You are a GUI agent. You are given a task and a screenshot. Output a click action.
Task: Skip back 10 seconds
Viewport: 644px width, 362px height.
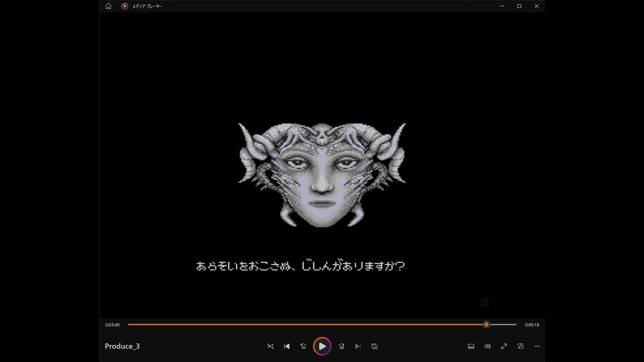303,346
